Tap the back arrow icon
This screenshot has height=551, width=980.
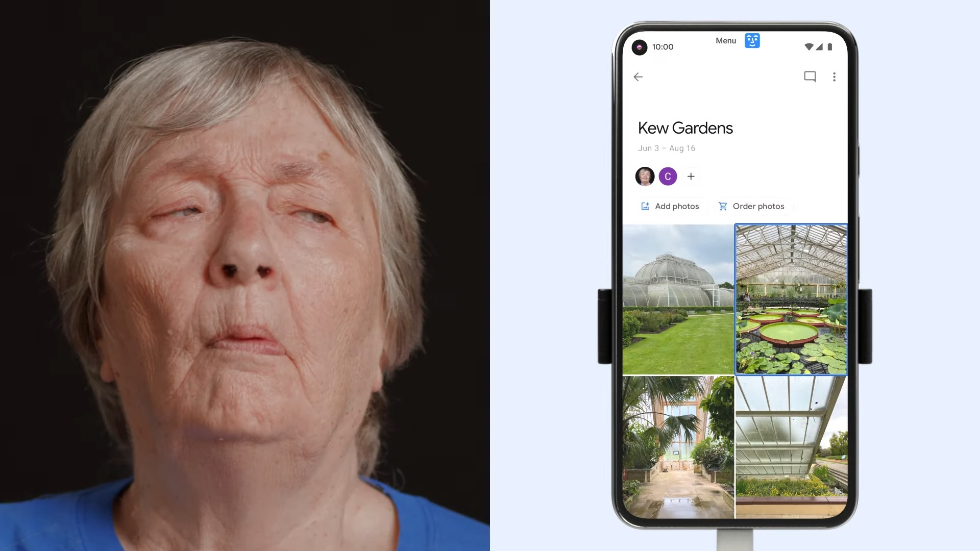(x=638, y=76)
